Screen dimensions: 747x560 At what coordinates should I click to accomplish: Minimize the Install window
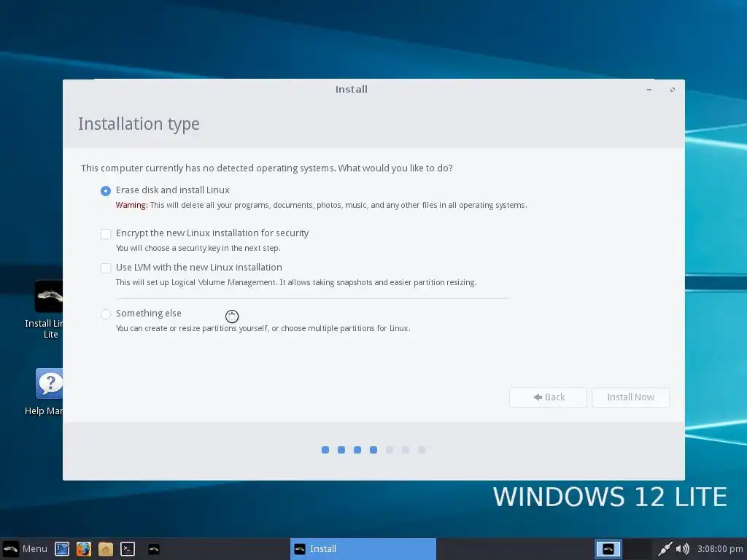[649, 90]
